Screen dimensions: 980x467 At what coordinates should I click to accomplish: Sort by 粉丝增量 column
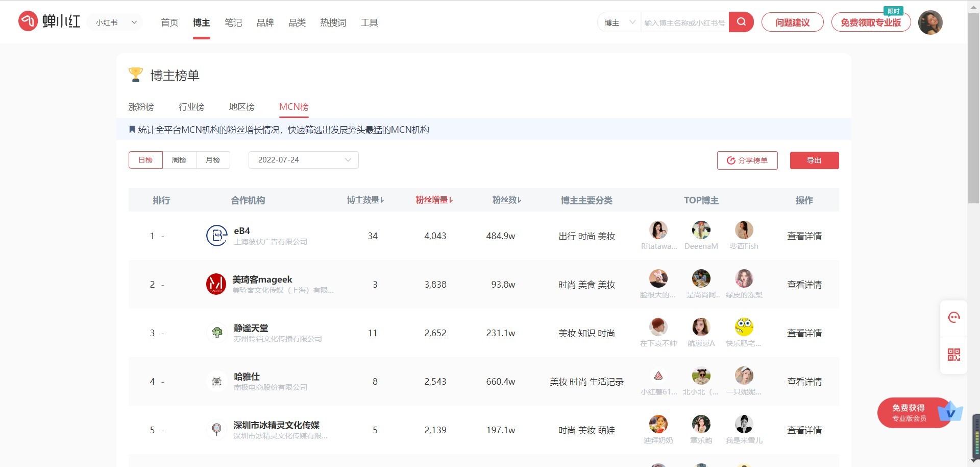(434, 200)
